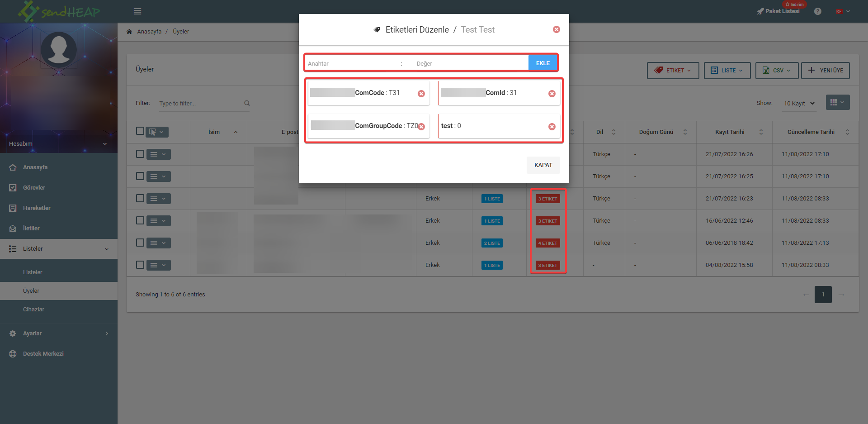The image size is (868, 424).
Task: Open Destek Merkezi in the sidebar
Action: click(59, 354)
